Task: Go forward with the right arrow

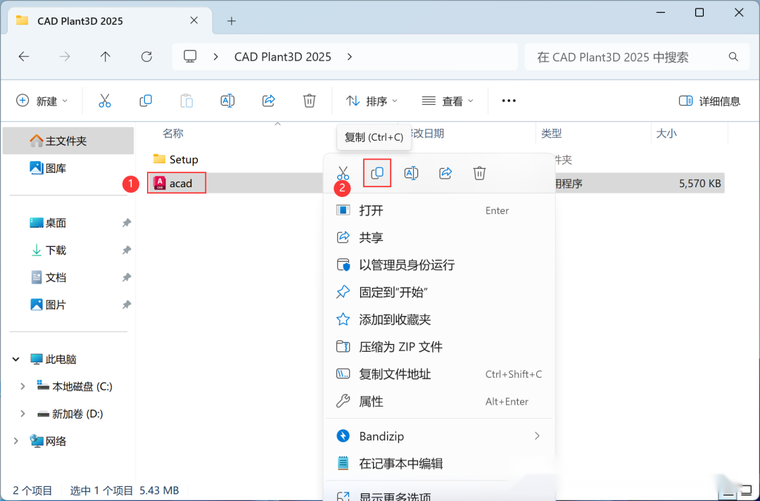Action: coord(64,57)
